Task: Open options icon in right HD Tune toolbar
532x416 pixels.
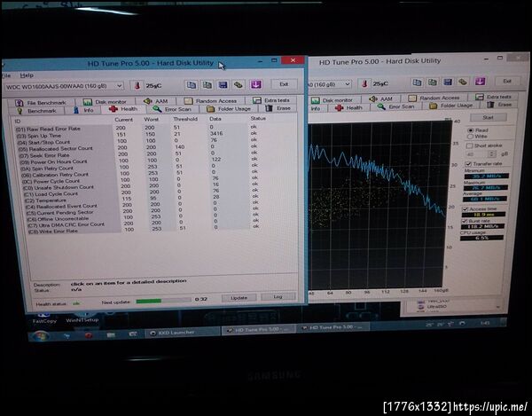Action: (463, 82)
